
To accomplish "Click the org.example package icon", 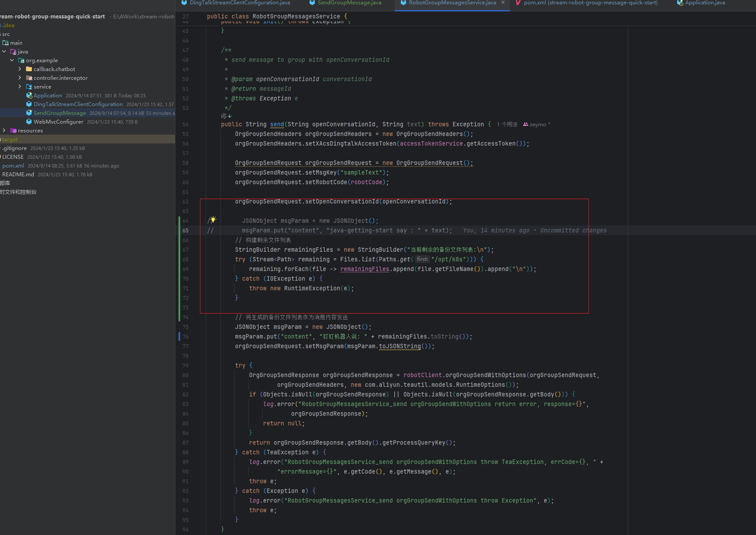I will [21, 61].
